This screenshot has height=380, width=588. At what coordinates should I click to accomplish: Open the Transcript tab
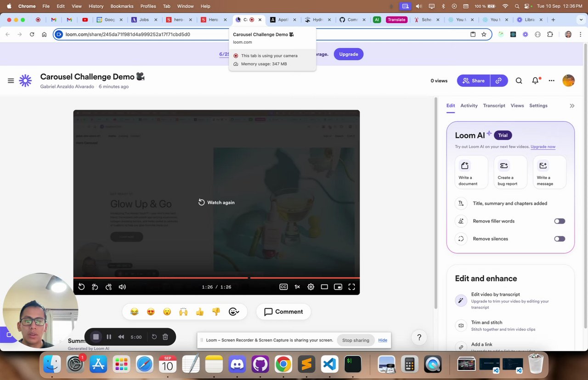coord(494,106)
